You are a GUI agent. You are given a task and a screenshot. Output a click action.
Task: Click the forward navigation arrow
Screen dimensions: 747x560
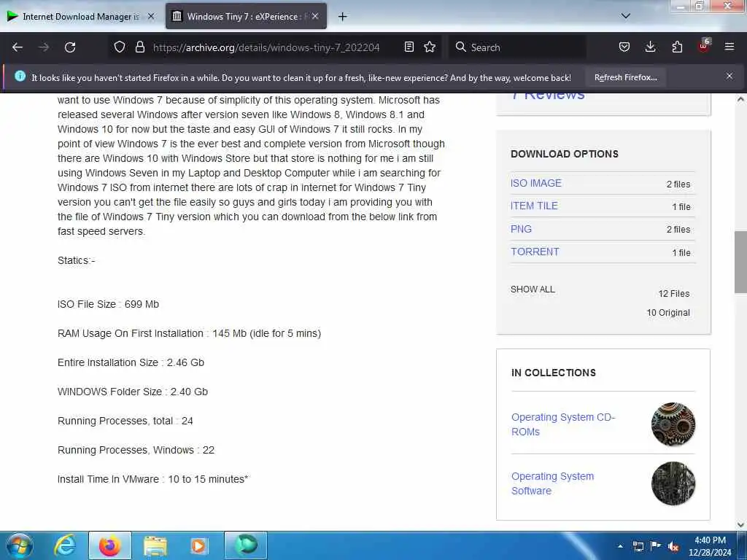[x=43, y=47]
